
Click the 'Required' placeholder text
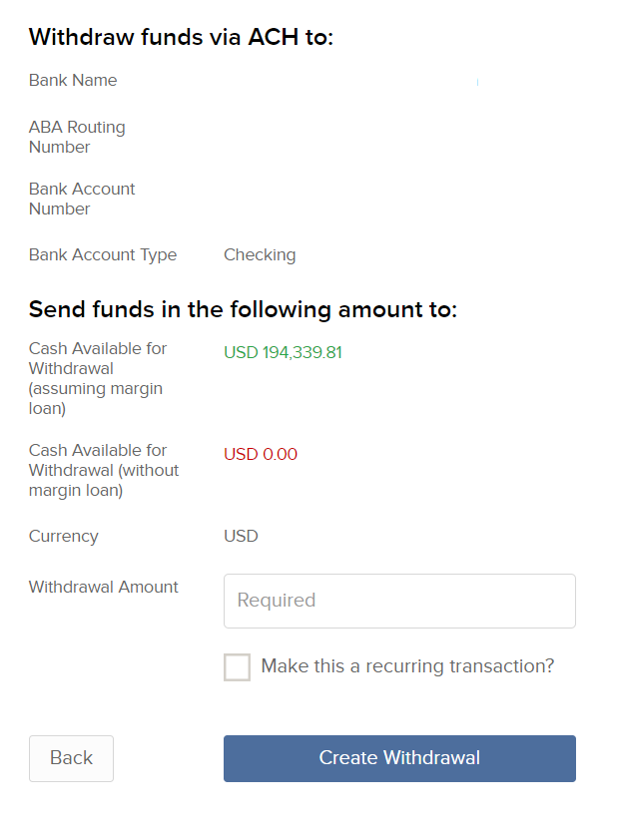tap(277, 601)
